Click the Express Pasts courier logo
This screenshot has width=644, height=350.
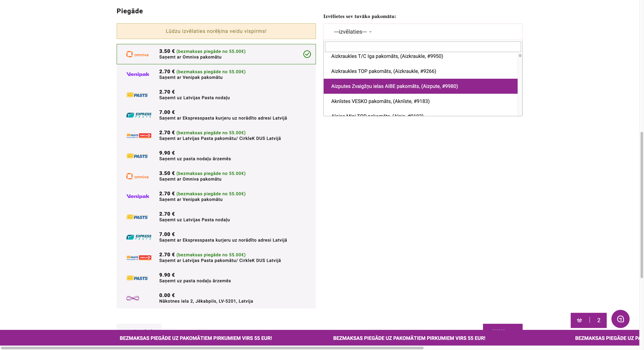point(139,115)
